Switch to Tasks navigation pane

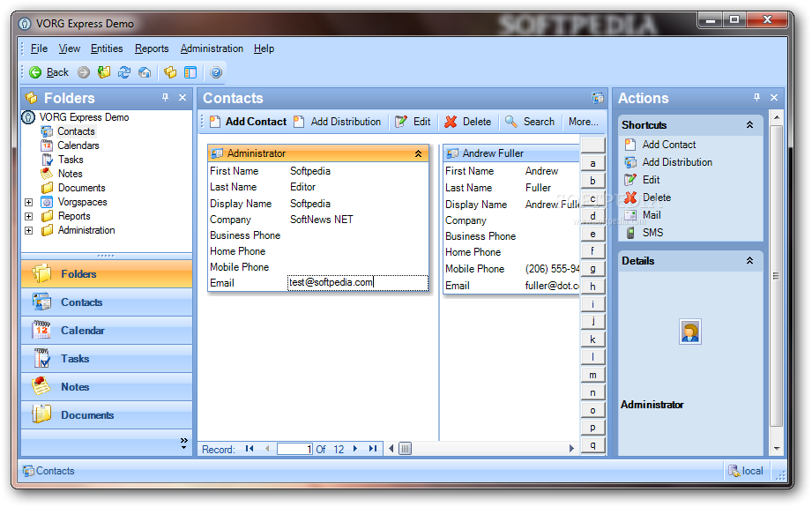pyautogui.click(x=107, y=358)
